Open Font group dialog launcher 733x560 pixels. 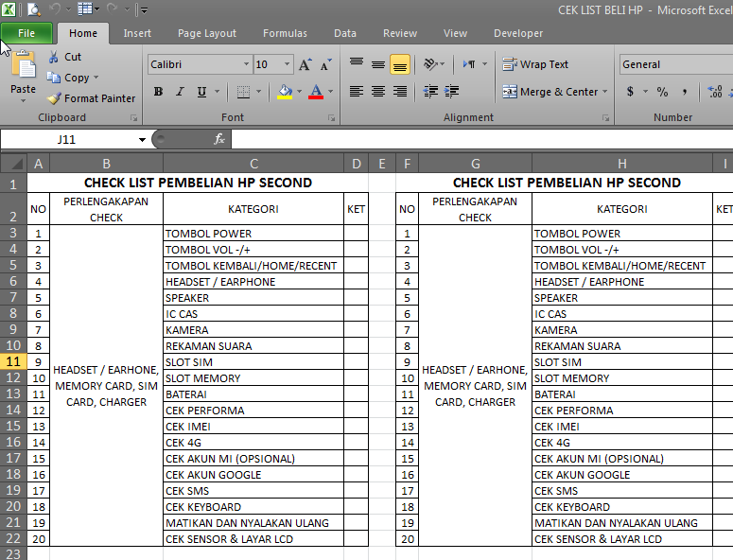331,118
